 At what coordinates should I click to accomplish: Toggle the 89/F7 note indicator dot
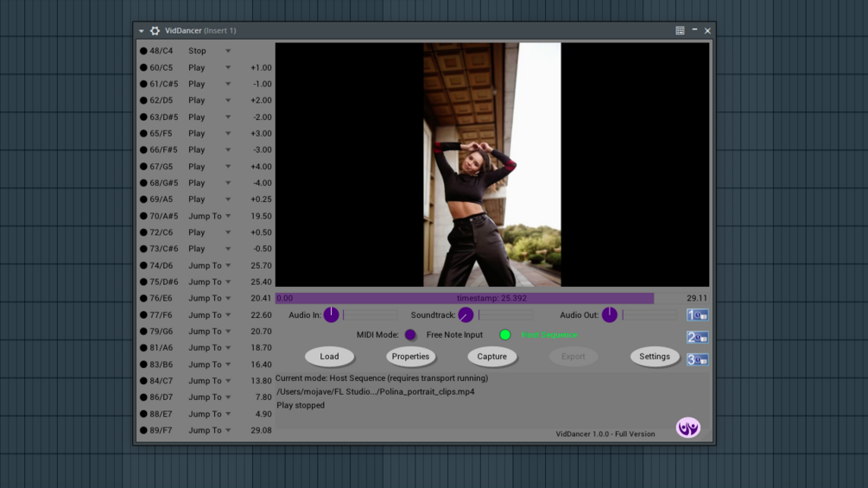(143, 430)
